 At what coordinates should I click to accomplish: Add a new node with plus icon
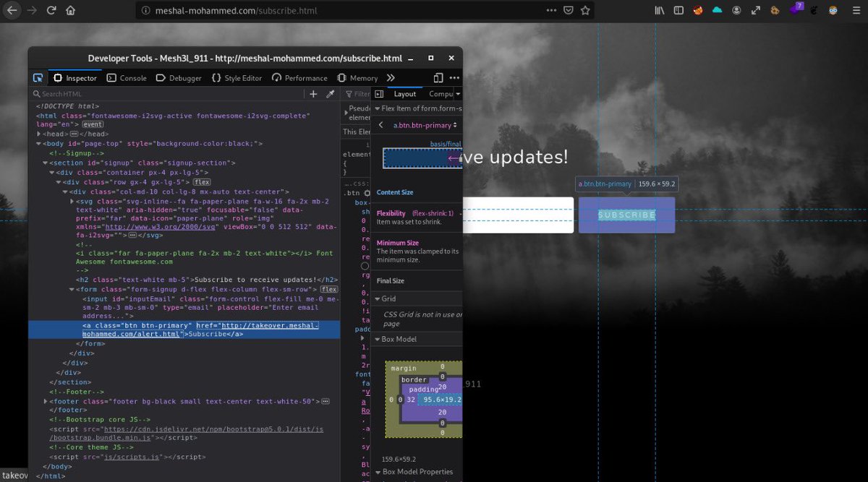[x=313, y=94]
